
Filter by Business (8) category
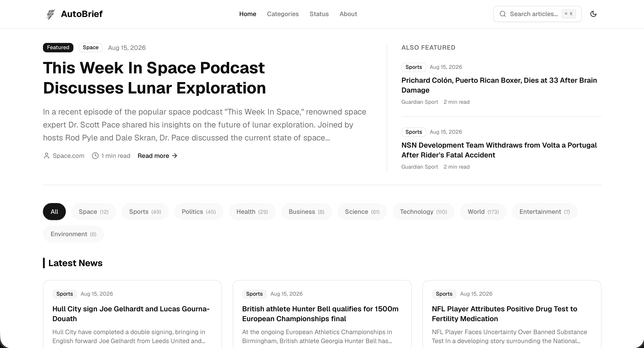306,212
